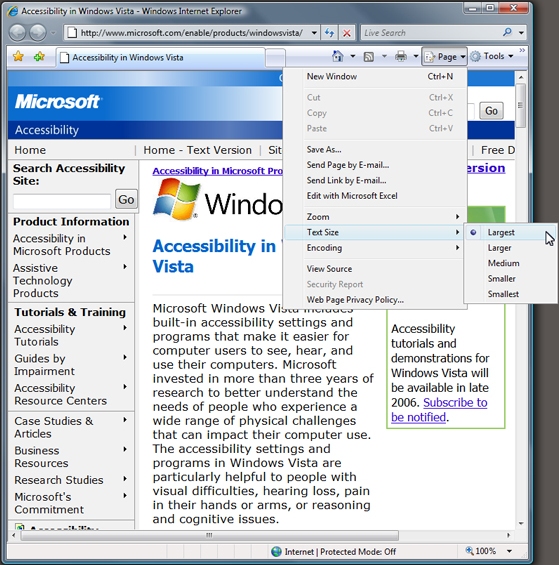
Task: Choose Send Page by E-mail
Action: pos(375,165)
